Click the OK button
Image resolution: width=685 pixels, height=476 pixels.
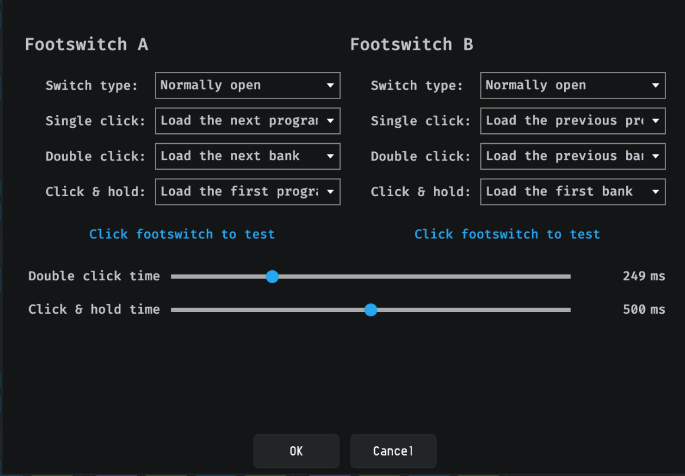(296, 451)
